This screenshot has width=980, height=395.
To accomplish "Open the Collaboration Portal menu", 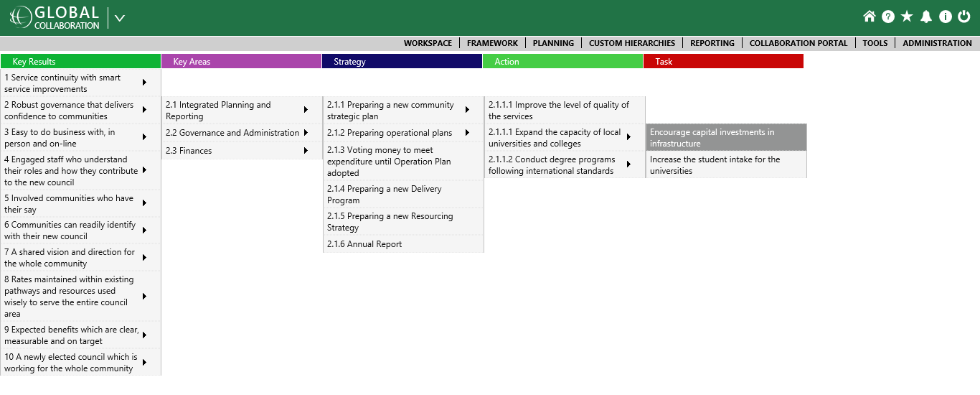I will (798, 43).
